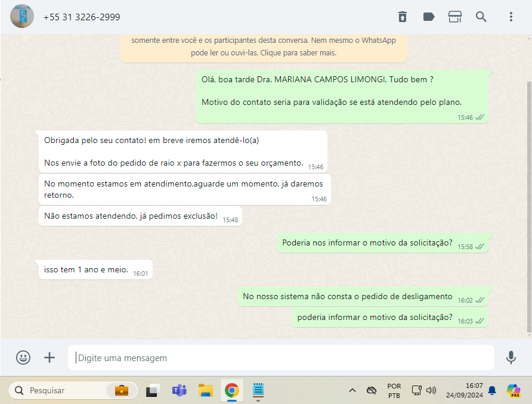Search within this conversation
The width and height of the screenshot is (532, 404).
pyautogui.click(x=481, y=17)
